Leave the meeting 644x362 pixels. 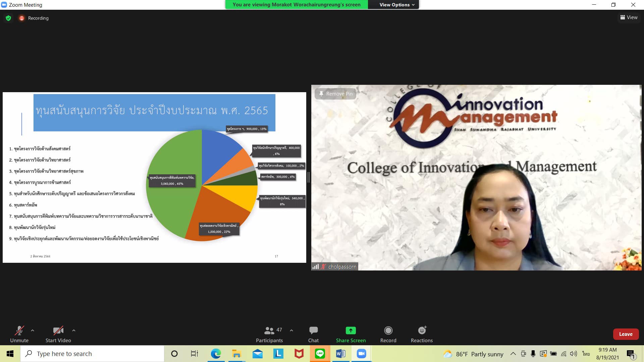point(626,334)
